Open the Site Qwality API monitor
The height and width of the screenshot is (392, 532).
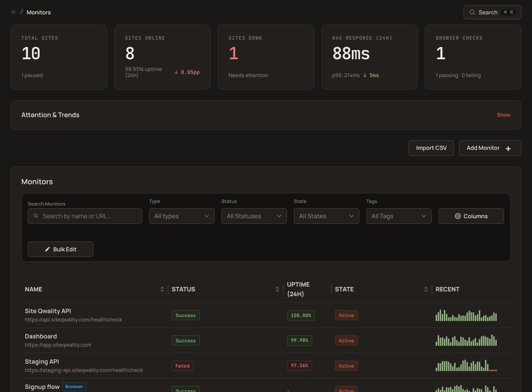(x=48, y=311)
